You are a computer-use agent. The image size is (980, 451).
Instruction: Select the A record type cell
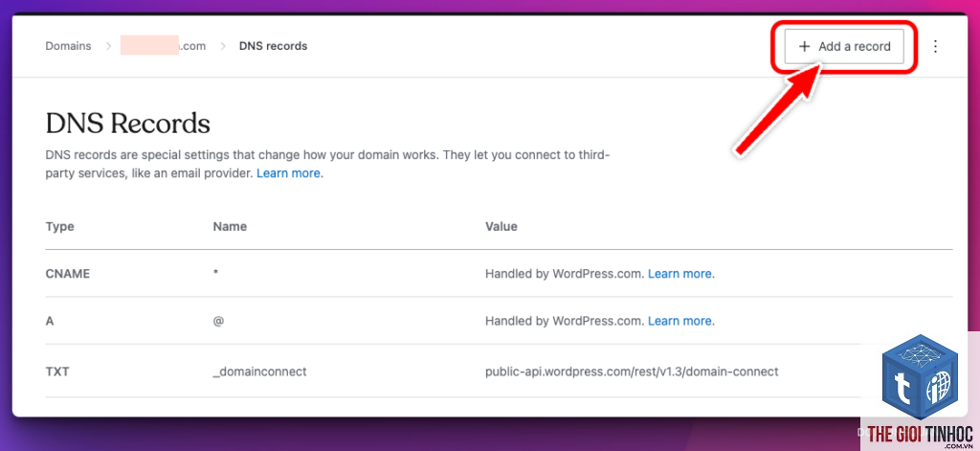coord(50,321)
